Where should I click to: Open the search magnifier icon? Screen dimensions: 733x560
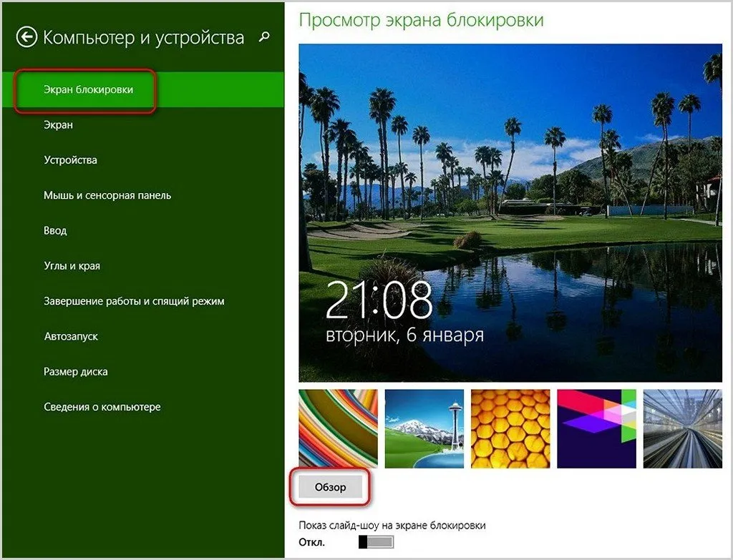265,37
